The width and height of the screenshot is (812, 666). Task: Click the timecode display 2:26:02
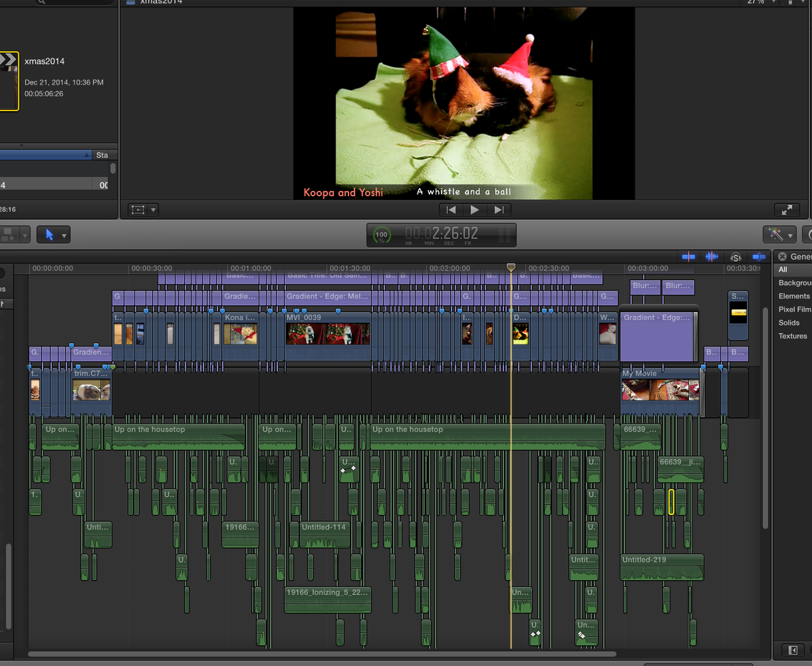455,234
